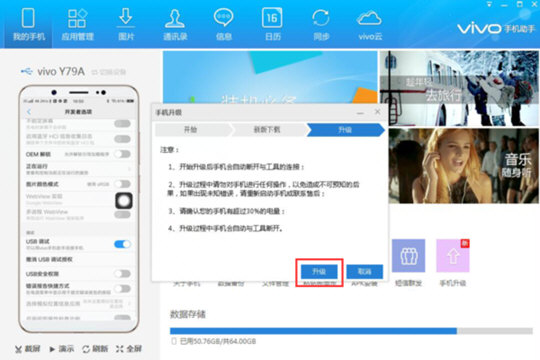This screenshot has height=360, width=540.
Task: Click the USB connection icon beside device name
Action: 27,71
